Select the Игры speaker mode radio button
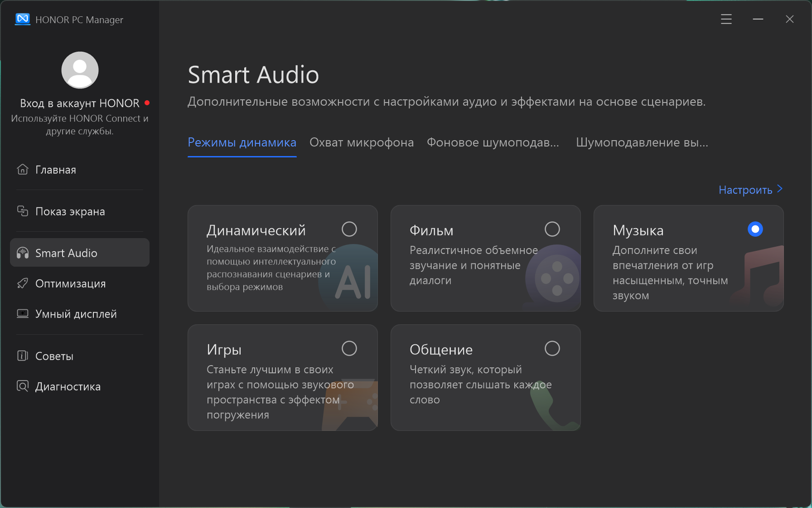Viewport: 812px width, 508px height. (x=349, y=348)
